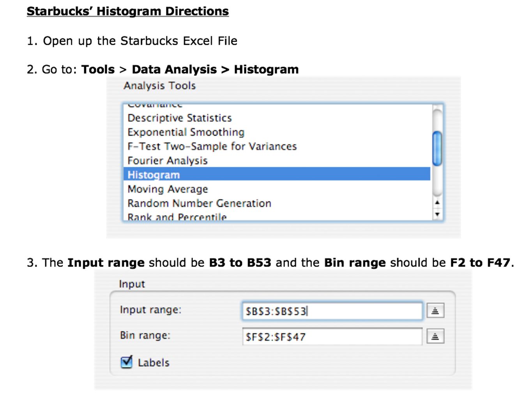
Task: Pick Fourier Analysis in the list
Action: coord(277,161)
